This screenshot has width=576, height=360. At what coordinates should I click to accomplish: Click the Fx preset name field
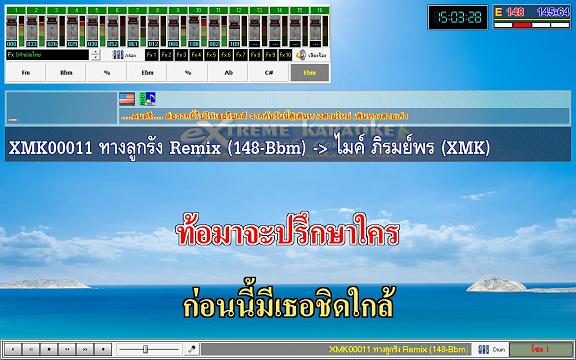pyautogui.click(x=47, y=55)
